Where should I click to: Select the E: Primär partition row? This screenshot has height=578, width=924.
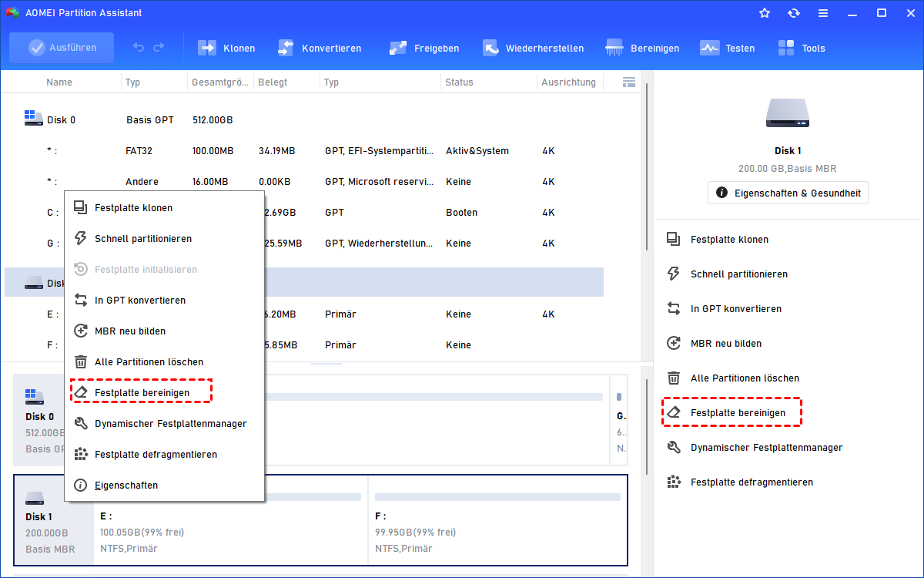tap(304, 314)
